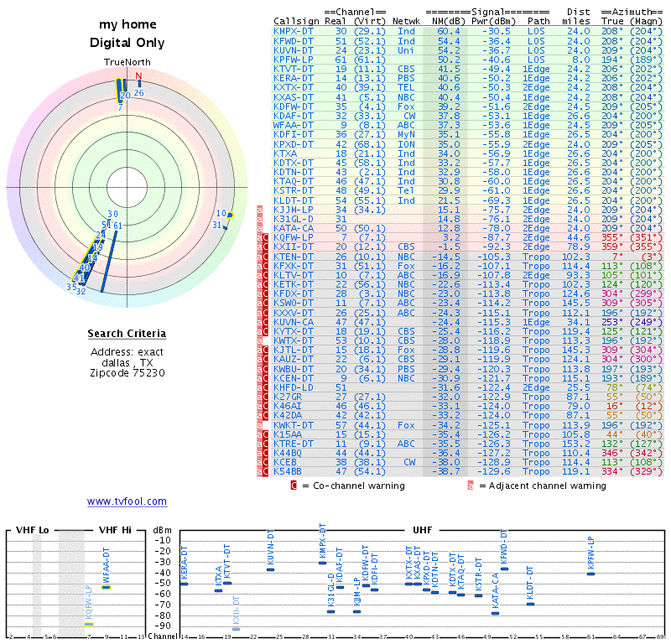Click the red N north marker on radar

pyautogui.click(x=138, y=75)
